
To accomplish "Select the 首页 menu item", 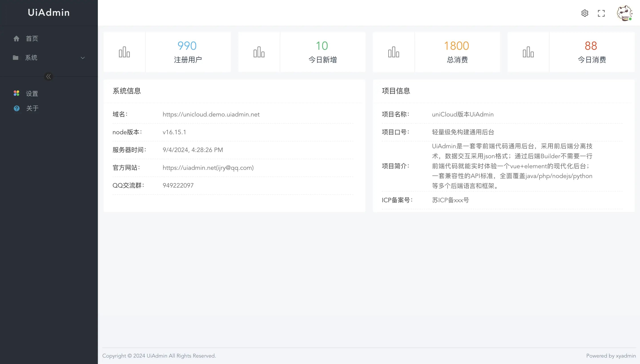I will [32, 38].
